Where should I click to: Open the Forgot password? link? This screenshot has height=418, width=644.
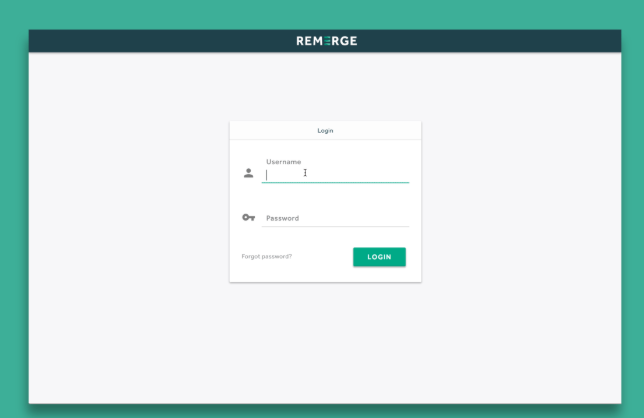pos(267,257)
